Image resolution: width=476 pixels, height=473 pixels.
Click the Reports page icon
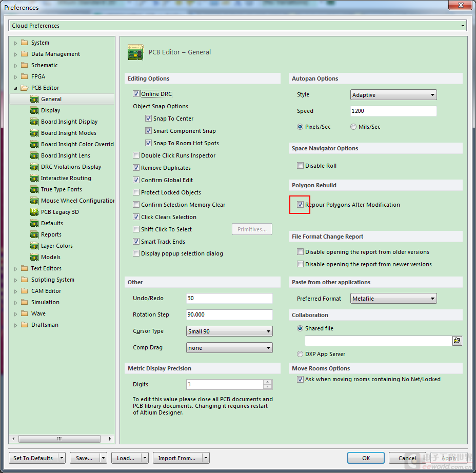(34, 234)
